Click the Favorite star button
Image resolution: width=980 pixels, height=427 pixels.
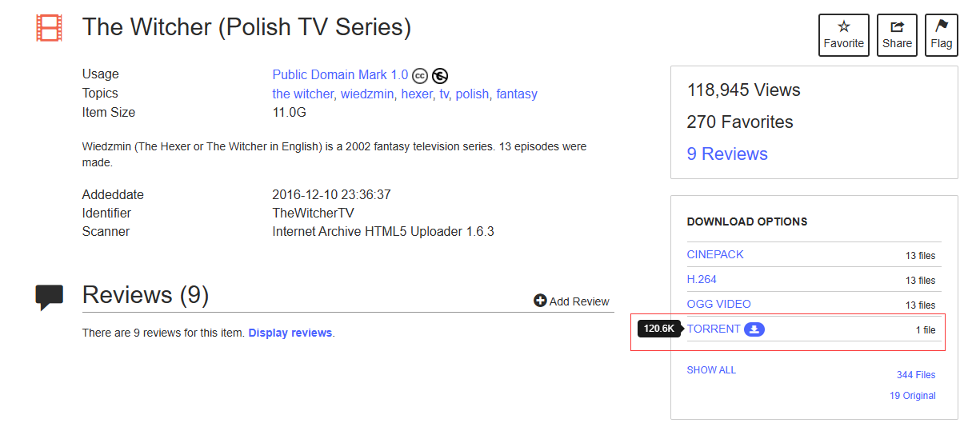[843, 35]
